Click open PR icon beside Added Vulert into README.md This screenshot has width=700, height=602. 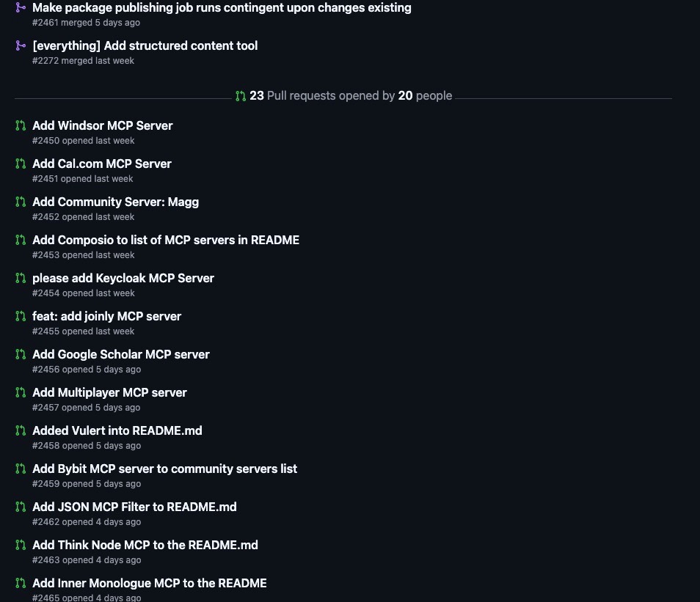tap(21, 430)
